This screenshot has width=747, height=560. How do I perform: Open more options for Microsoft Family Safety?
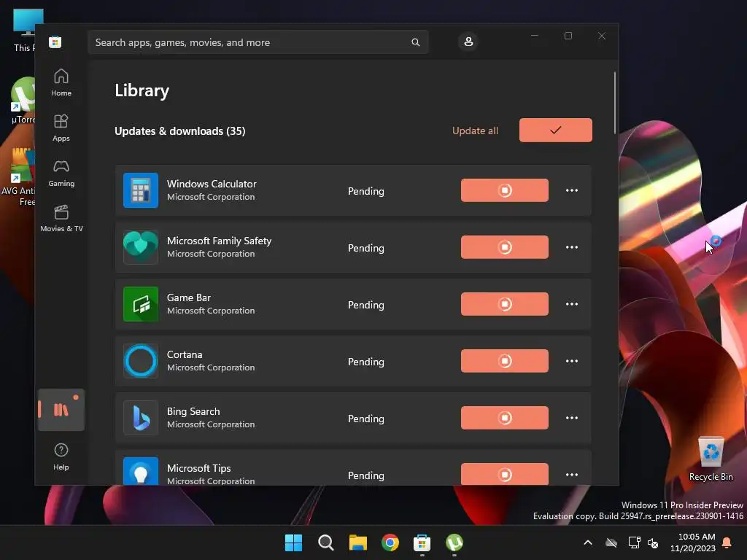pos(572,247)
